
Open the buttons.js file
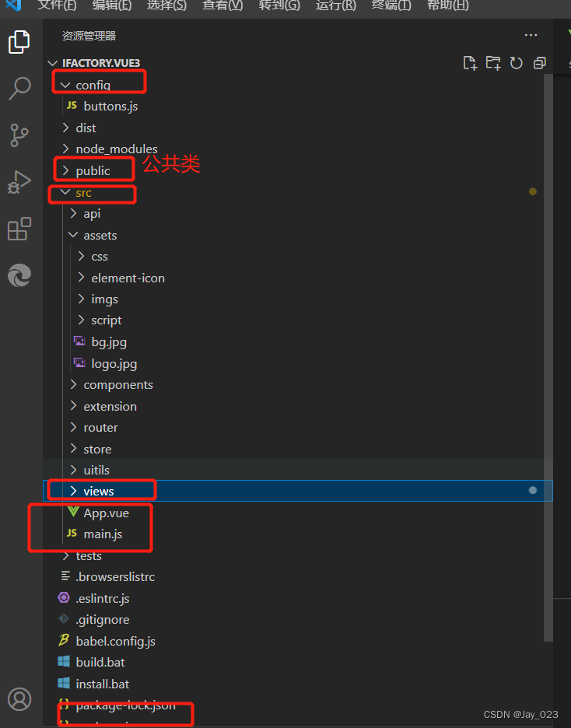click(x=110, y=106)
